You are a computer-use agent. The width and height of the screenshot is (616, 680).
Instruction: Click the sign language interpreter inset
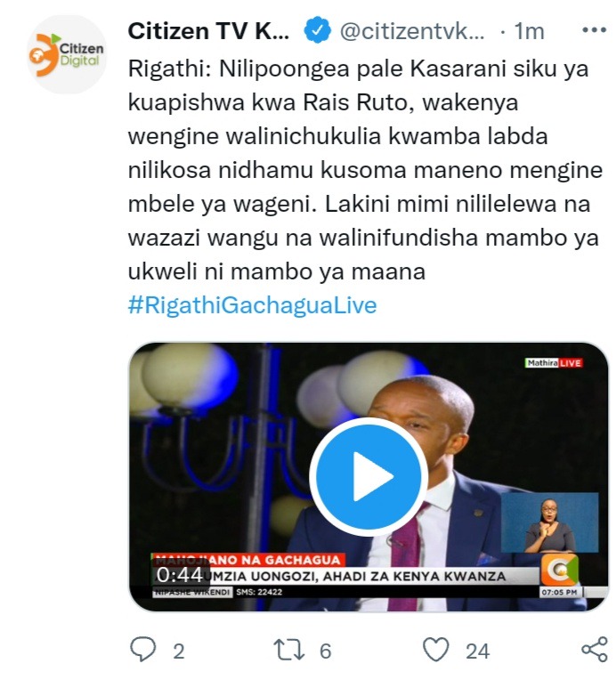(x=549, y=522)
